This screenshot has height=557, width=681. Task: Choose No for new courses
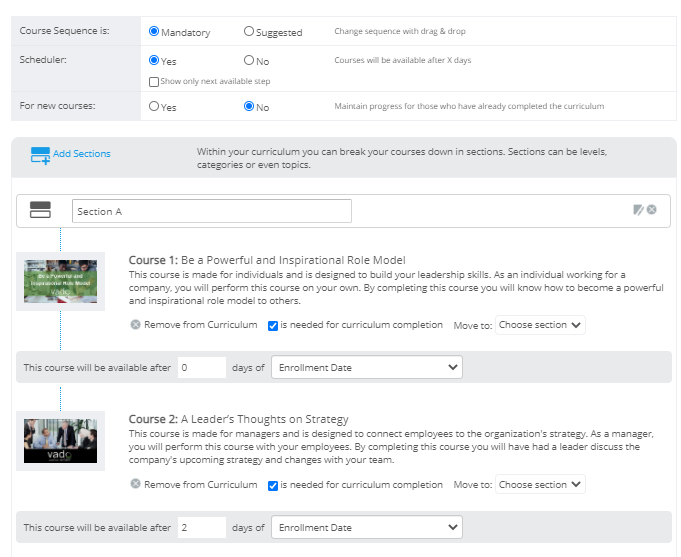tap(248, 106)
